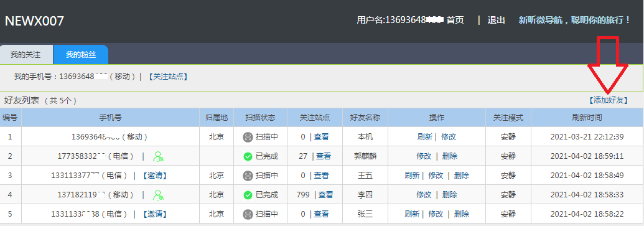Click the gray scanning status icon in 王五 row
The width and height of the screenshot is (644, 226).
pos(248,176)
